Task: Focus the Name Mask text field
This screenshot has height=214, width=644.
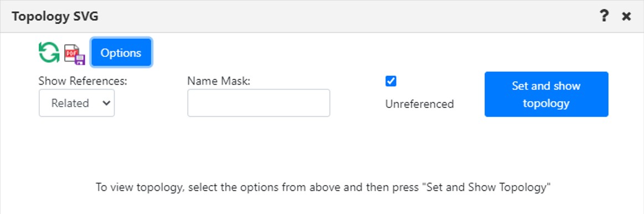Action: click(259, 103)
